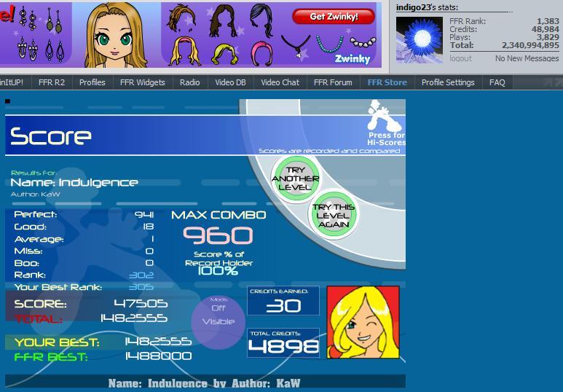Select the black pendant necklace icon
Viewport: 563px width, 392px height.
click(x=295, y=46)
